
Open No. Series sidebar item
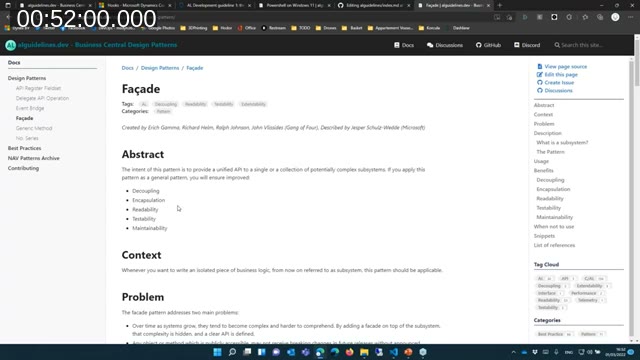(27, 138)
